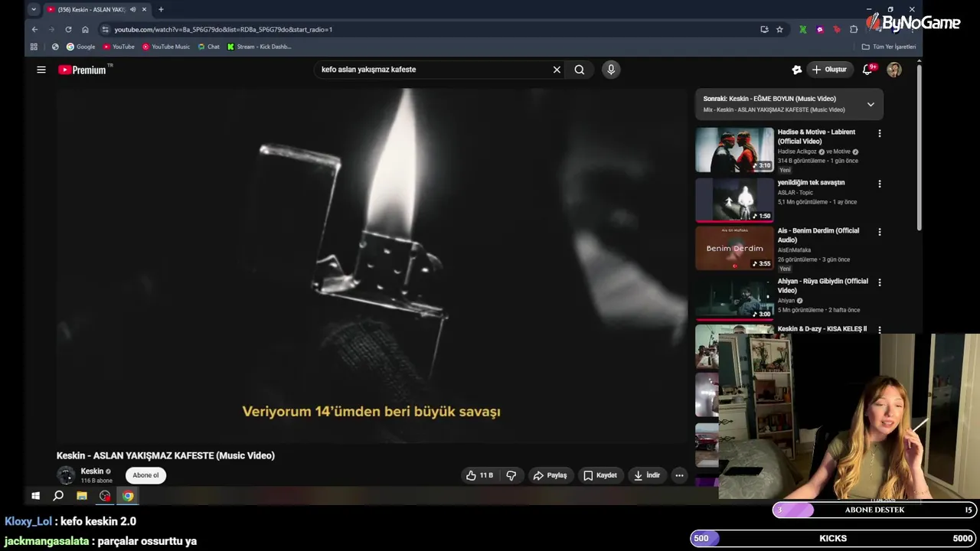Viewport: 980px width, 551px height.
Task: Go back with browser back arrow
Action: pyautogui.click(x=34, y=29)
